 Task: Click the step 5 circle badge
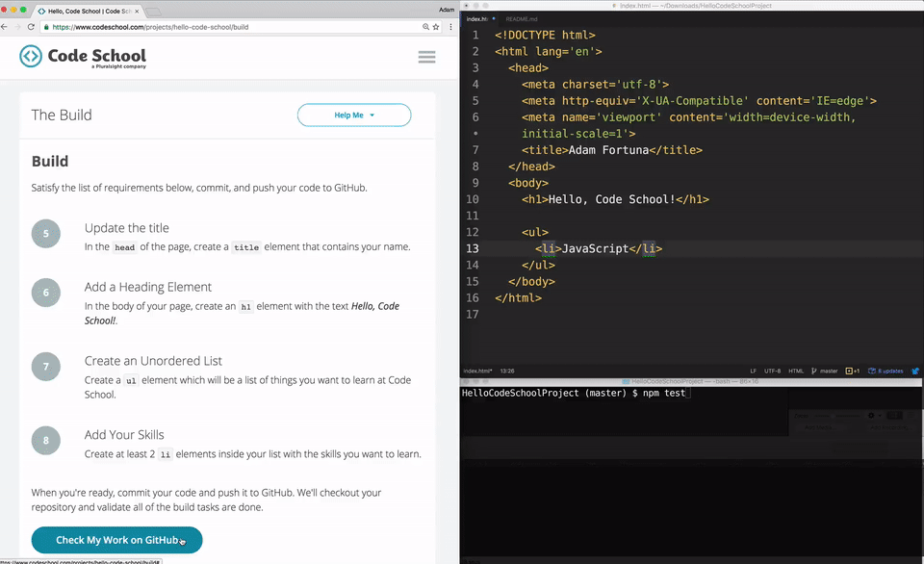(x=46, y=234)
